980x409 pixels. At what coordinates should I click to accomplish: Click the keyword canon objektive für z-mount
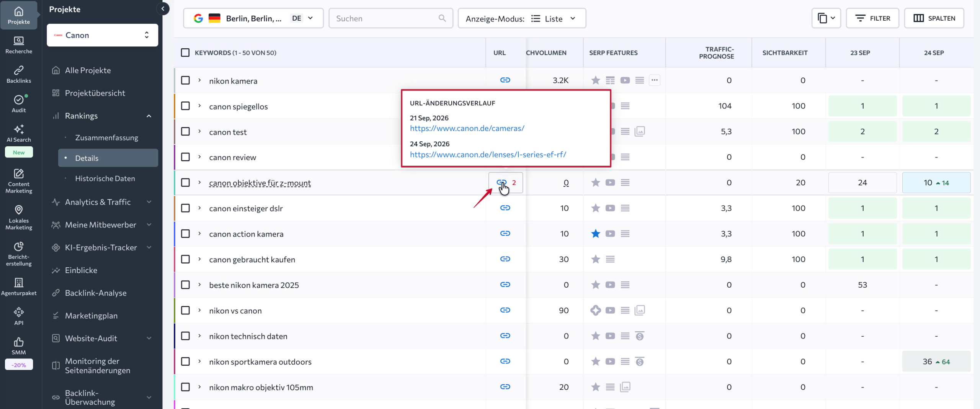tap(260, 183)
